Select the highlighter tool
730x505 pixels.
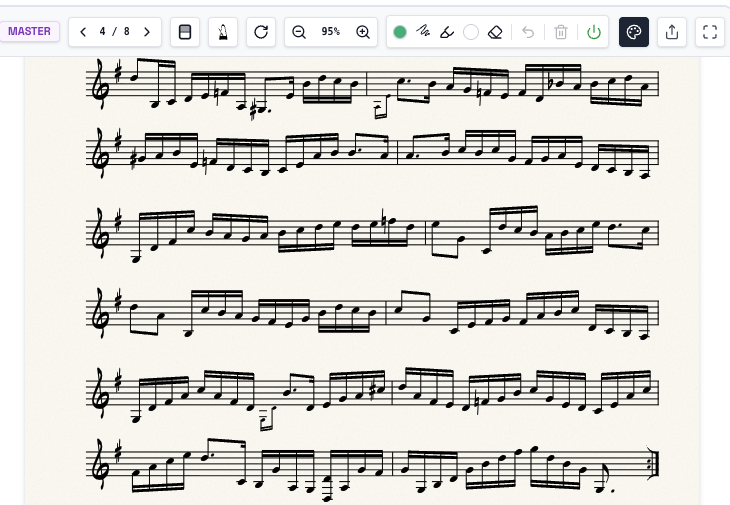click(447, 32)
